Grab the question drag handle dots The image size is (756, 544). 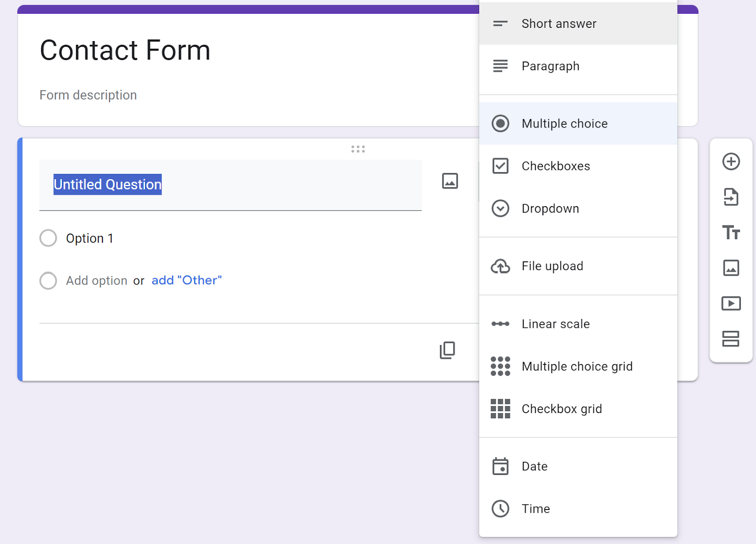pyautogui.click(x=358, y=149)
